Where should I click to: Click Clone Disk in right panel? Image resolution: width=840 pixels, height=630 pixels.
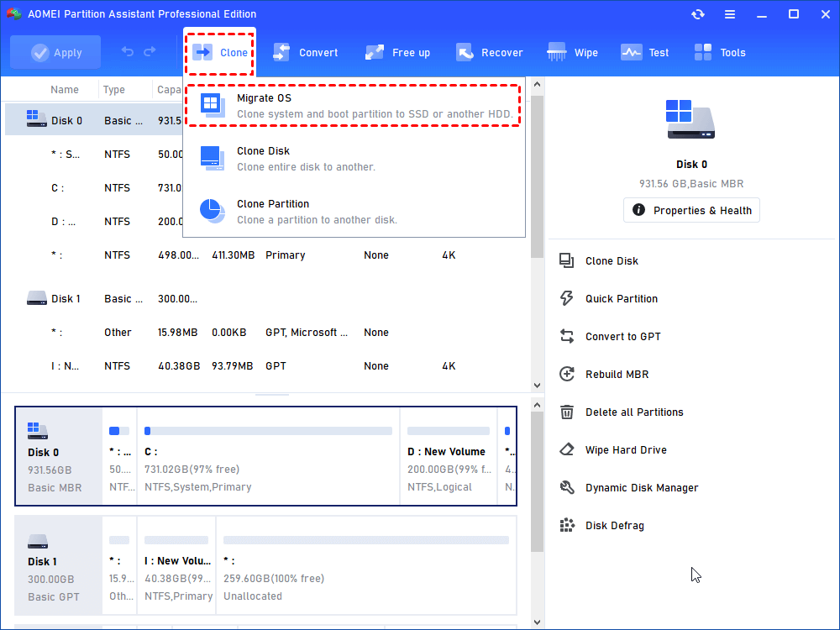612,261
